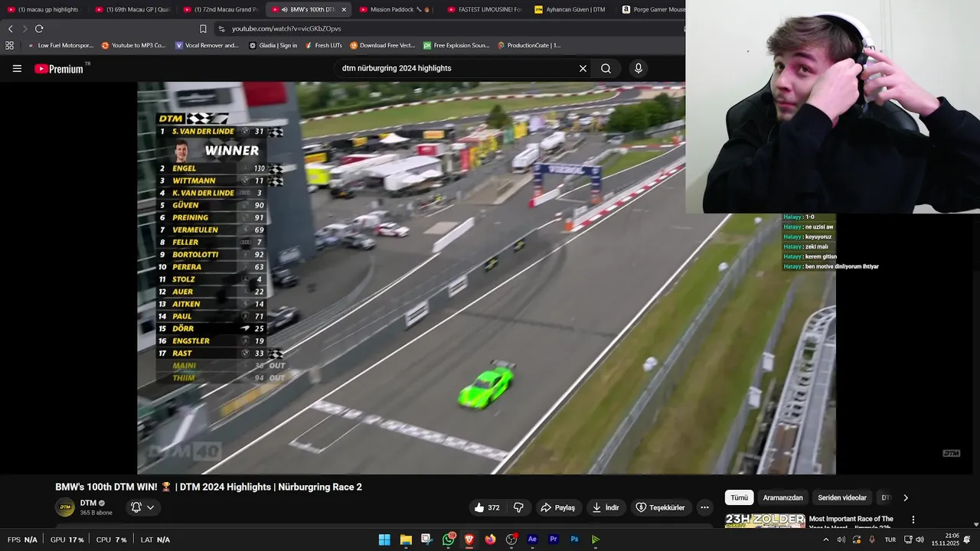This screenshot has height=551, width=980.
Task: Expand subscription dropdown chevron next to bell
Action: click(150, 507)
